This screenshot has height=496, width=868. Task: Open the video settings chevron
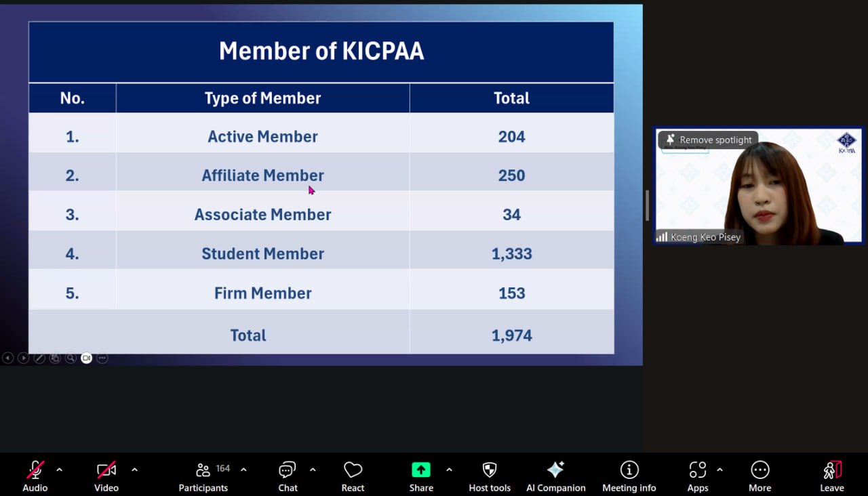click(x=134, y=470)
